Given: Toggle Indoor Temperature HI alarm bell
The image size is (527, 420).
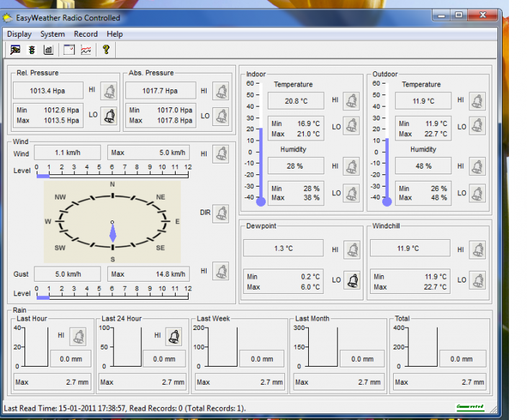Looking at the screenshot, I should pos(351,101).
